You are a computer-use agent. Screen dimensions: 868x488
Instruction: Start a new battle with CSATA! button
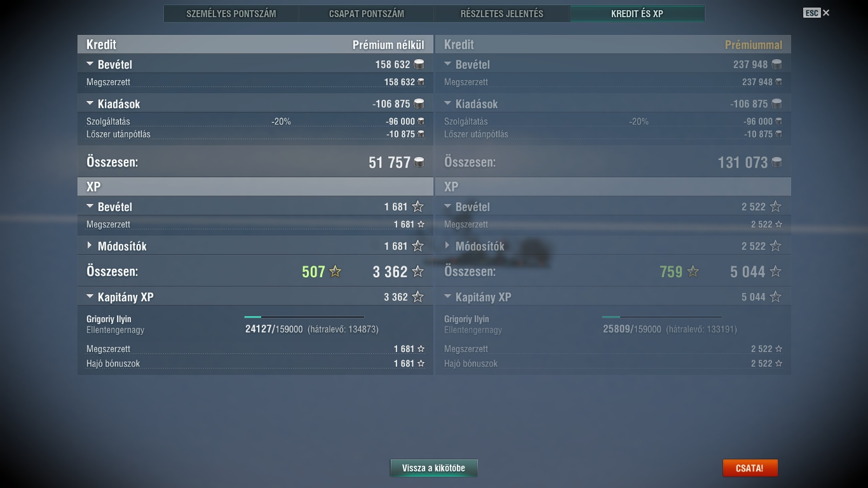click(750, 468)
